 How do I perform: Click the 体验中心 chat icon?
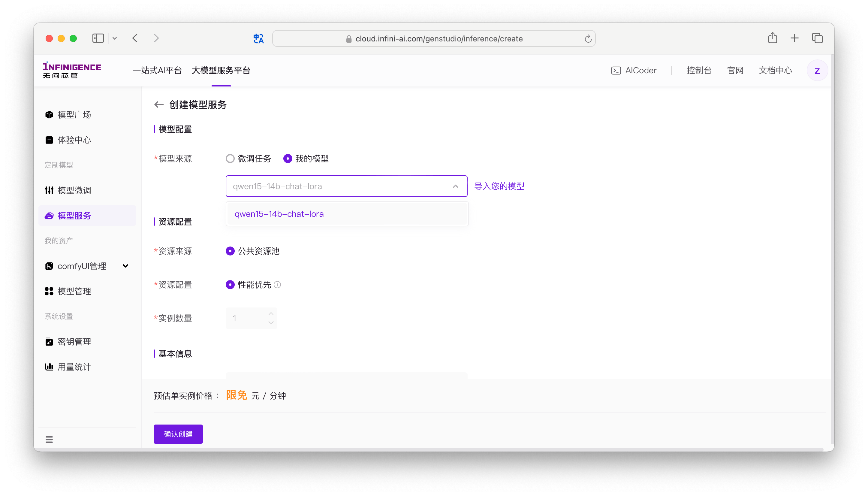[x=49, y=140]
